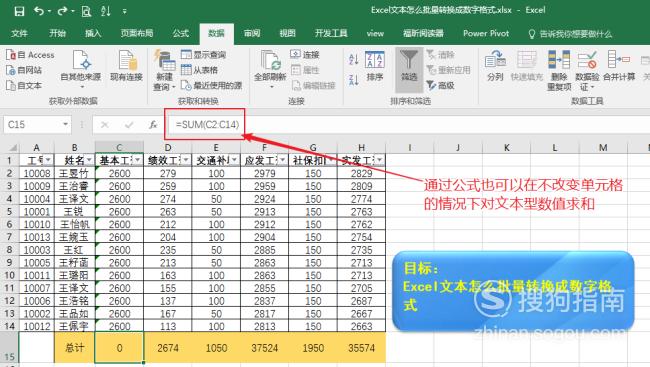The height and width of the screenshot is (367, 650).
Task: Select the yellow total cell containing 37524
Action: tap(264, 348)
